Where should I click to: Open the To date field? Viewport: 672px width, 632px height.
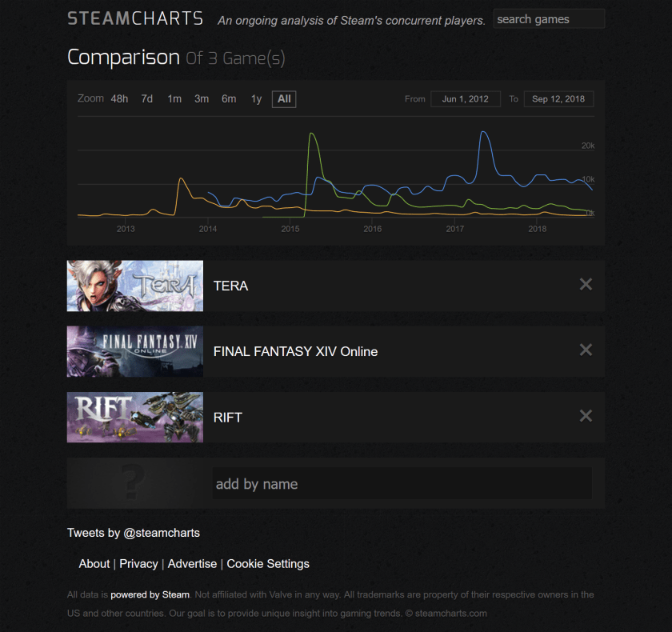click(558, 98)
